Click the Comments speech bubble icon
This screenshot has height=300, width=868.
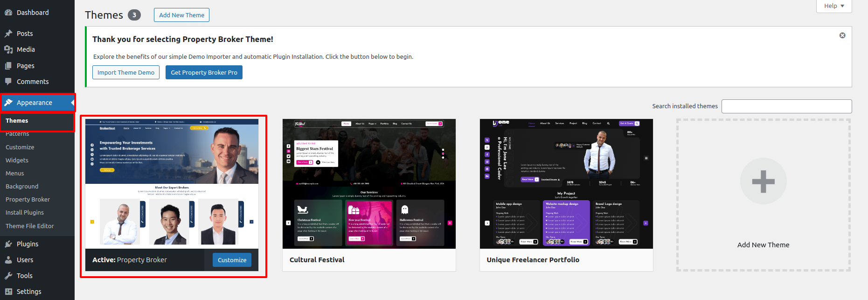click(8, 82)
